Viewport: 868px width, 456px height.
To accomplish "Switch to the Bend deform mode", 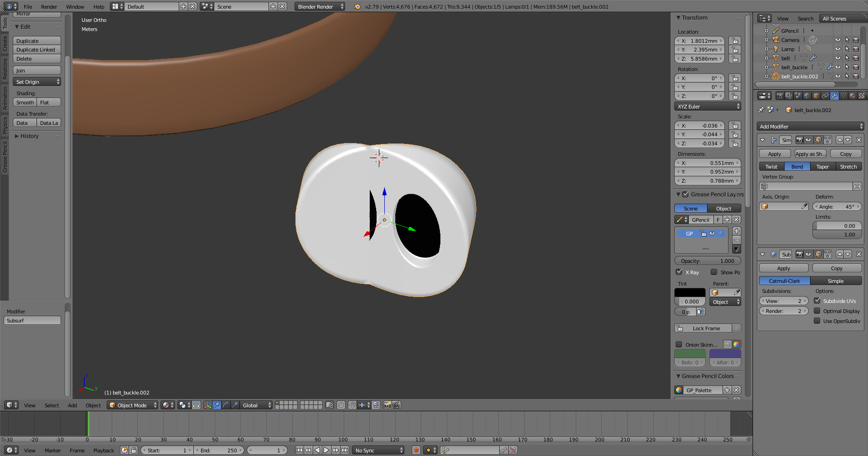I will [x=797, y=166].
